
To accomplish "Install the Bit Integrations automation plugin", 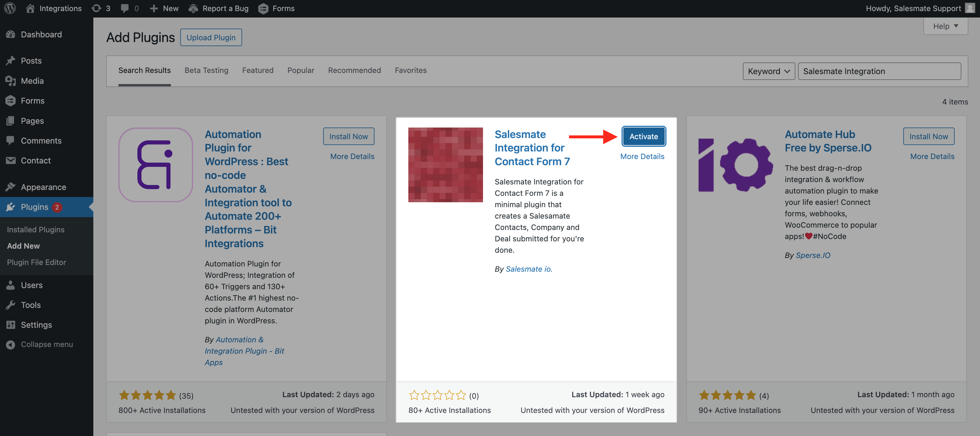I will click(349, 136).
